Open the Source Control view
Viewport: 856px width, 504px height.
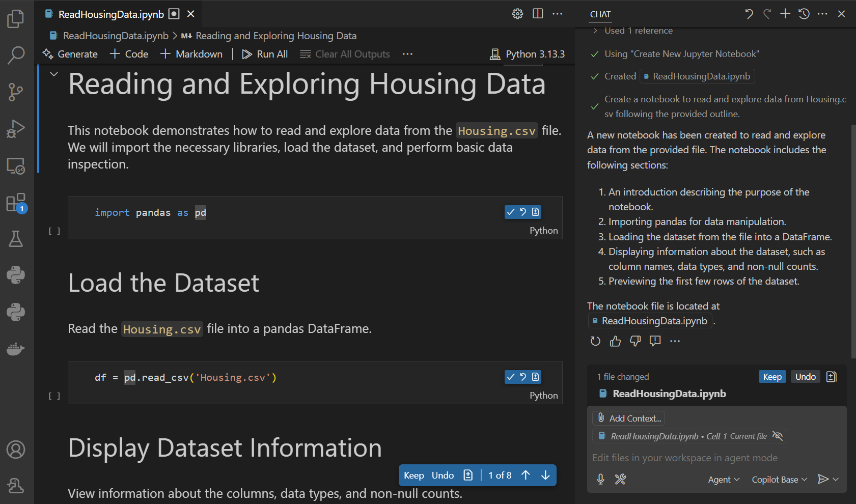(x=16, y=92)
